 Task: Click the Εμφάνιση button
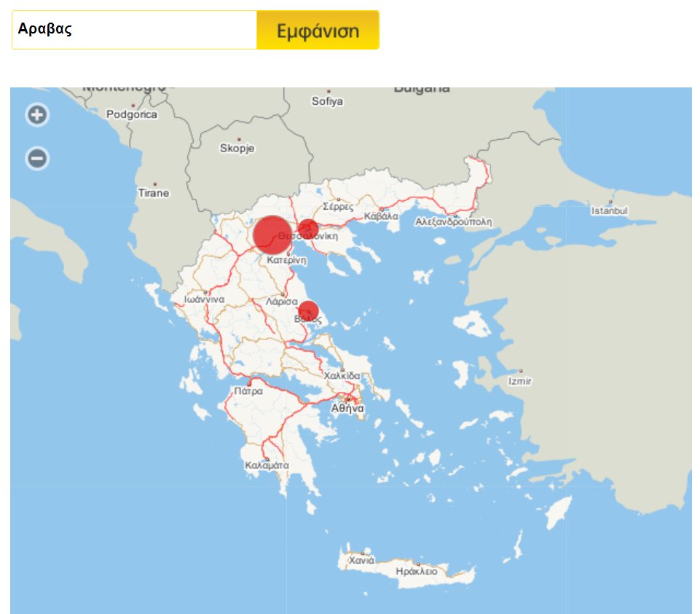pyautogui.click(x=318, y=31)
